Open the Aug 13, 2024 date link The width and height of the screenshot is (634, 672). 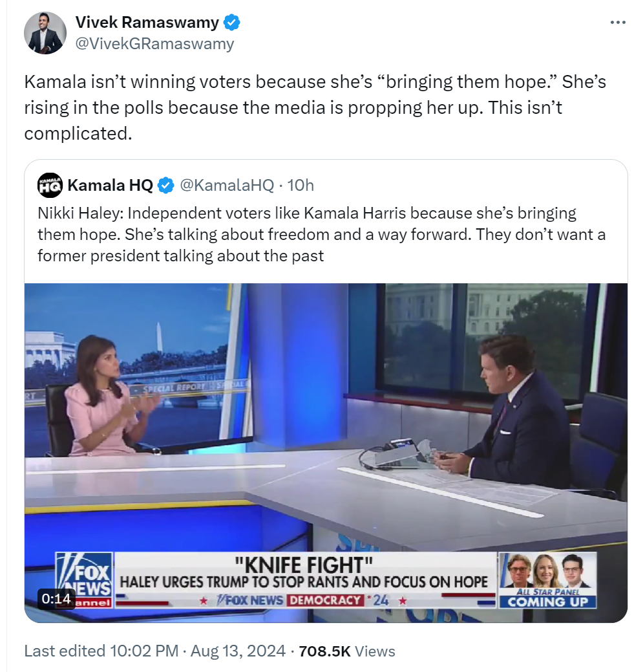(x=238, y=651)
